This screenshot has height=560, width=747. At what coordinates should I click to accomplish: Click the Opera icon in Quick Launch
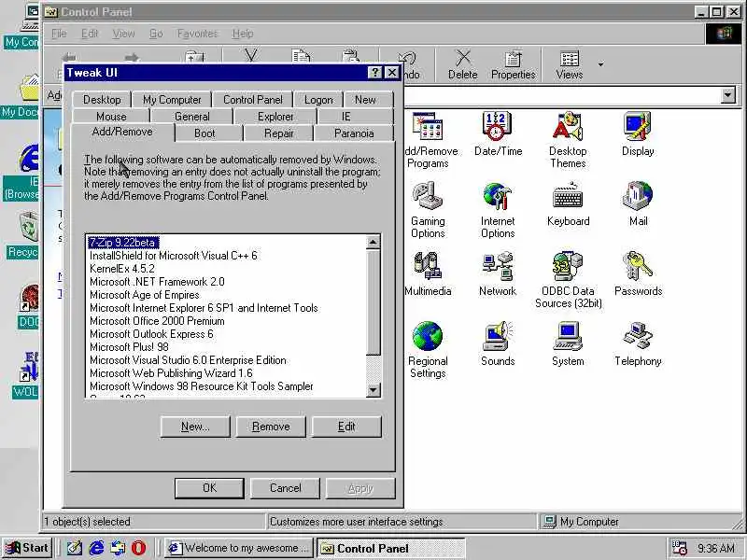pyautogui.click(x=138, y=548)
